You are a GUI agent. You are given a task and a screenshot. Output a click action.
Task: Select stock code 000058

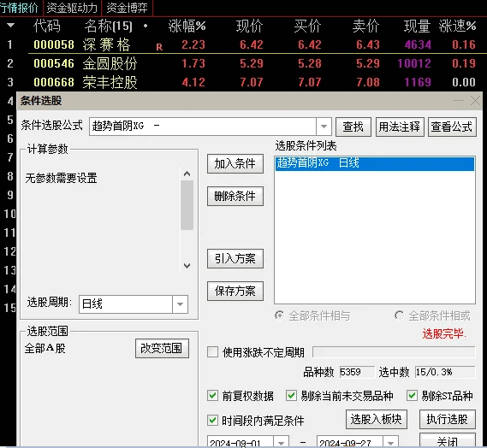point(54,44)
